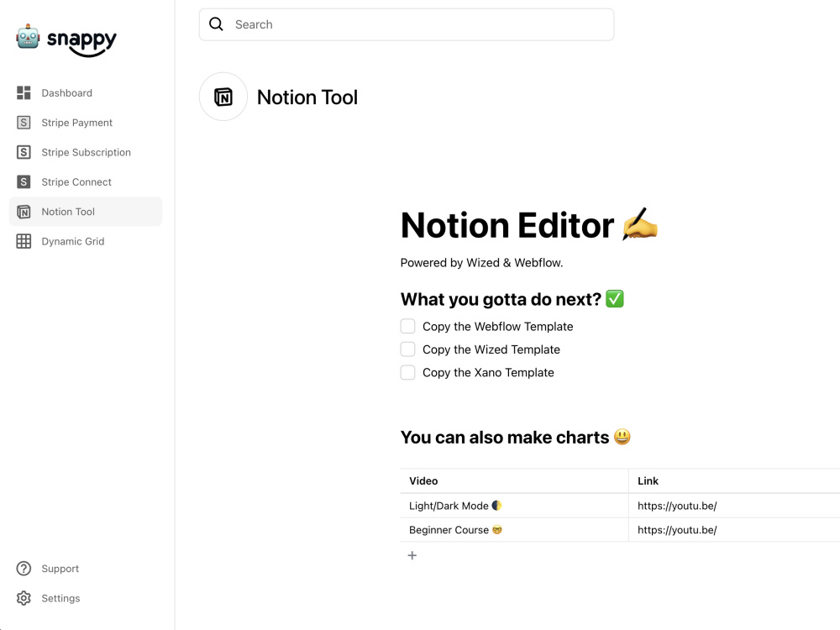The image size is (840, 630).
Task: Select the Beginner Course table cell
Action: [x=514, y=530]
